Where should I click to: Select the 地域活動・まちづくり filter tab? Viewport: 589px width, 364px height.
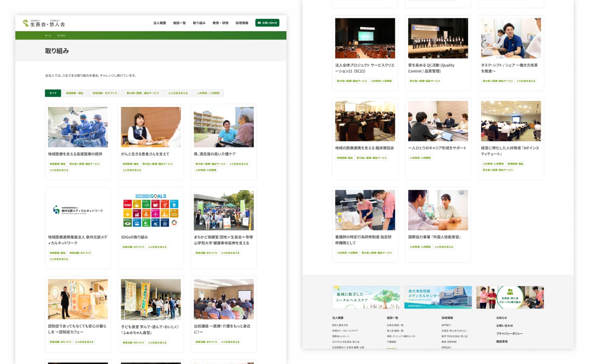105,93
